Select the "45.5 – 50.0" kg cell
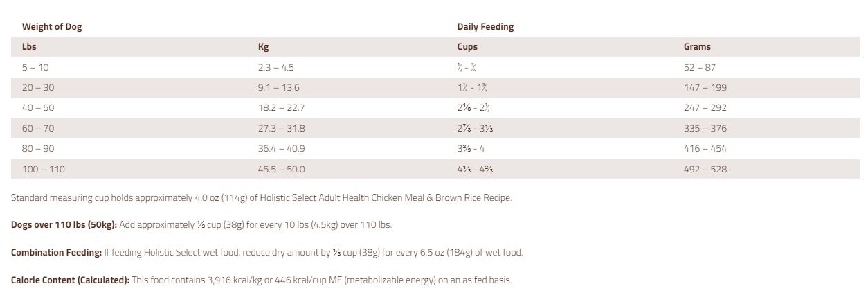The image size is (868, 295). pyautogui.click(x=281, y=169)
